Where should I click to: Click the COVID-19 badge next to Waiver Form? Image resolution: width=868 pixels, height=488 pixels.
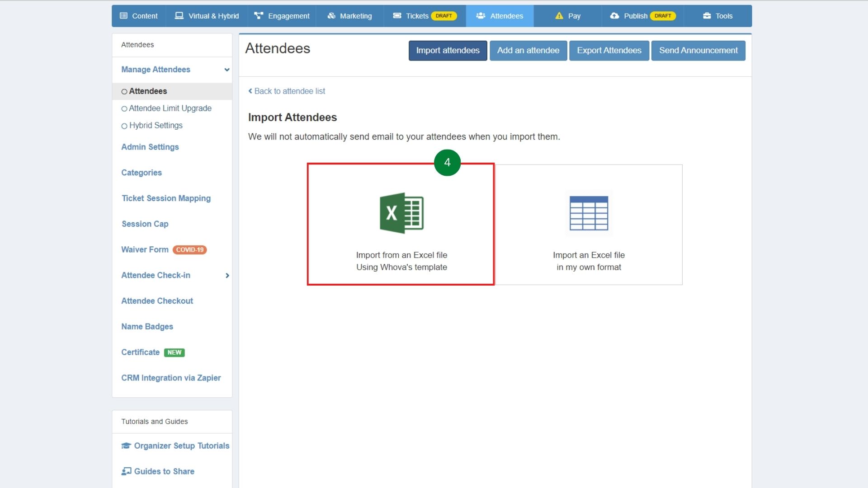click(x=190, y=250)
